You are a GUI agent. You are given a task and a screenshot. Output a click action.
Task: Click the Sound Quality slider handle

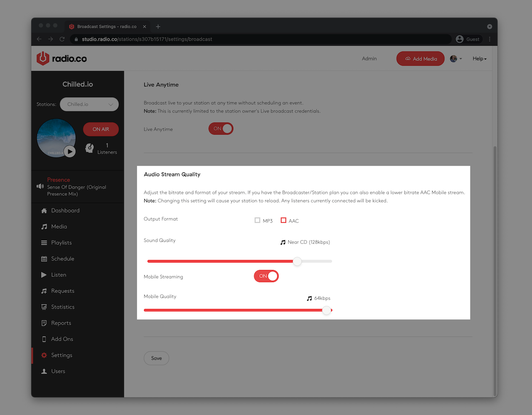tap(297, 261)
